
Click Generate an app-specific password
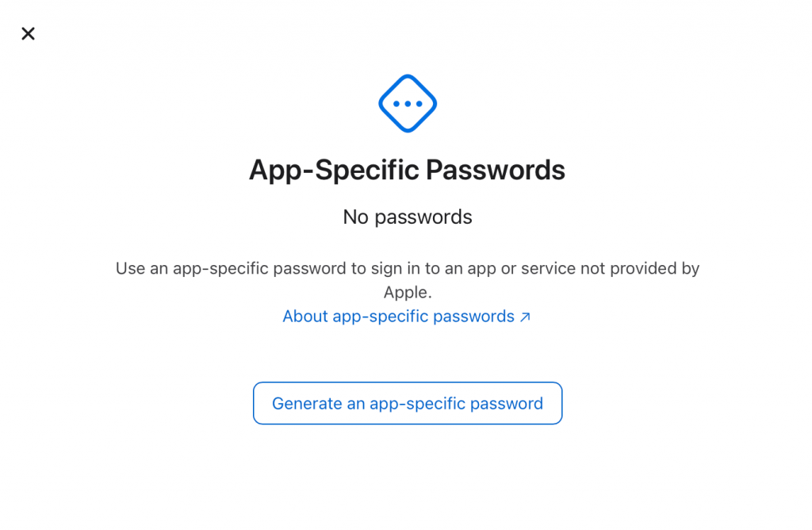[x=407, y=403]
